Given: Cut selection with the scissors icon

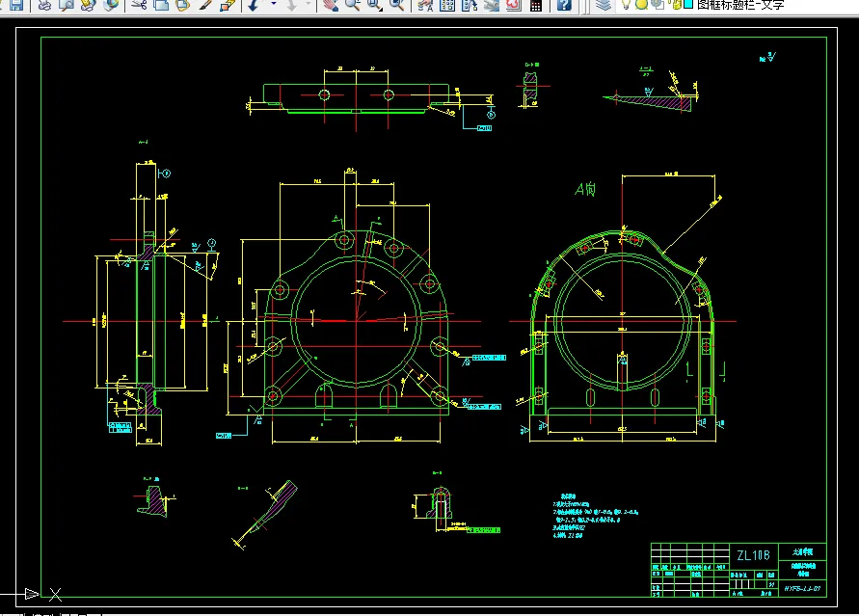Looking at the screenshot, I should click(139, 5).
